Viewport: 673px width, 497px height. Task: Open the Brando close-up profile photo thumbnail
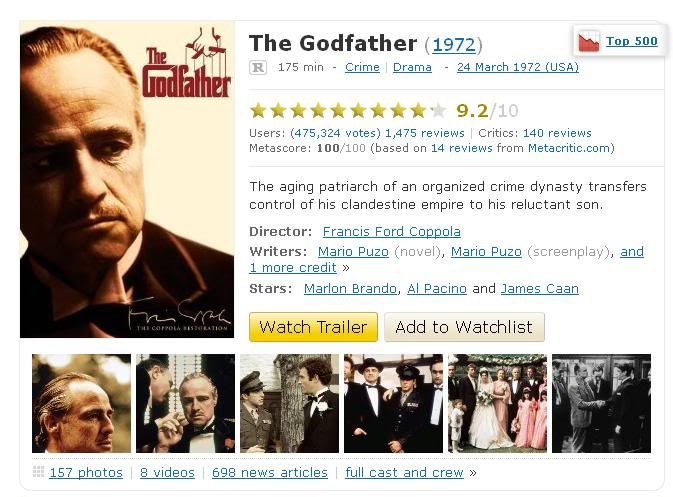coord(82,403)
